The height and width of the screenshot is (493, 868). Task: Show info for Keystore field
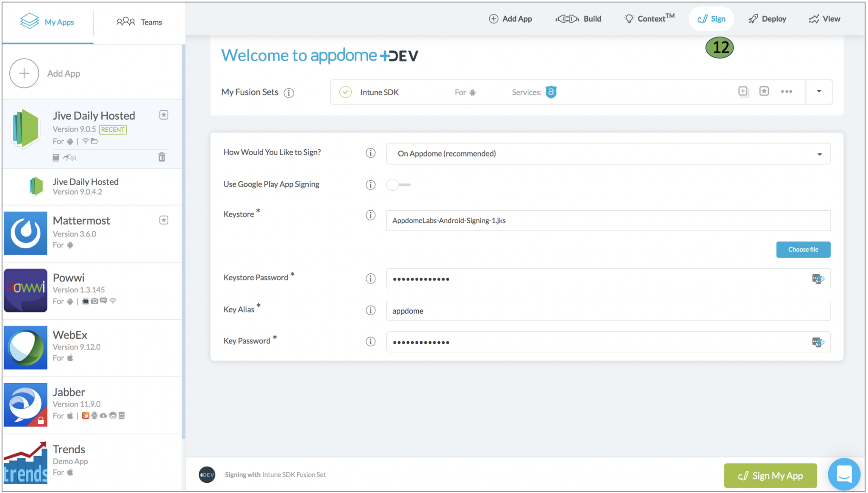point(371,215)
